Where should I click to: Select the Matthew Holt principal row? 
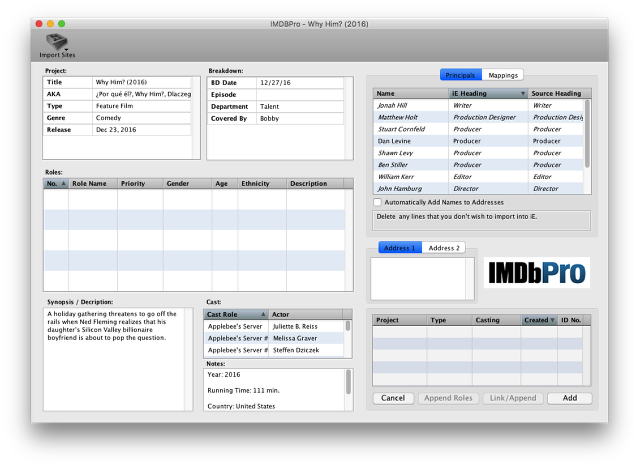478,117
